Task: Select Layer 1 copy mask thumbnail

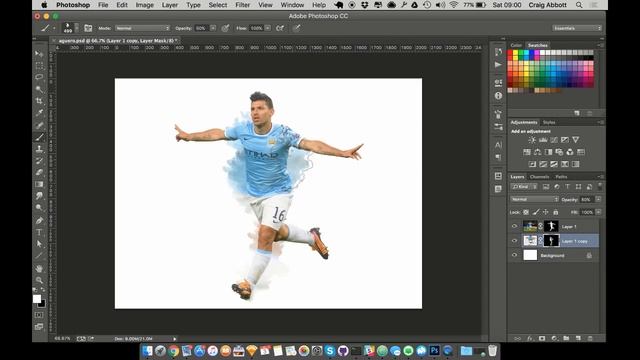Action: [551, 241]
